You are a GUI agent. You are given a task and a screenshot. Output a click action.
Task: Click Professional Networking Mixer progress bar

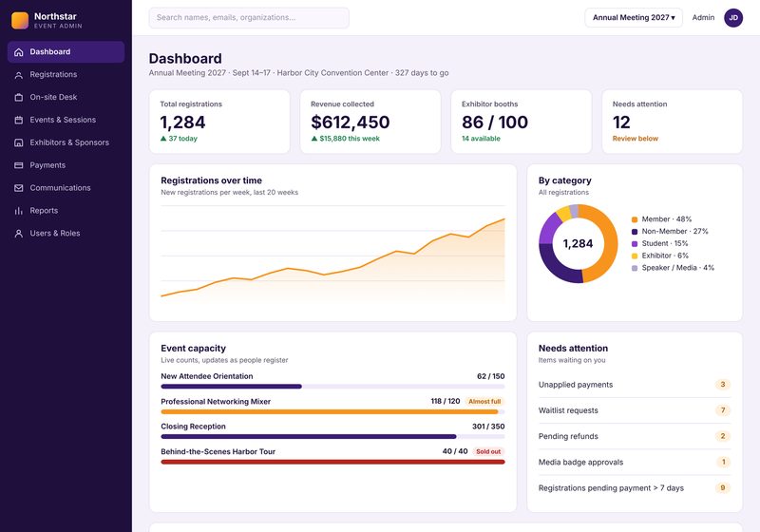[x=332, y=412]
